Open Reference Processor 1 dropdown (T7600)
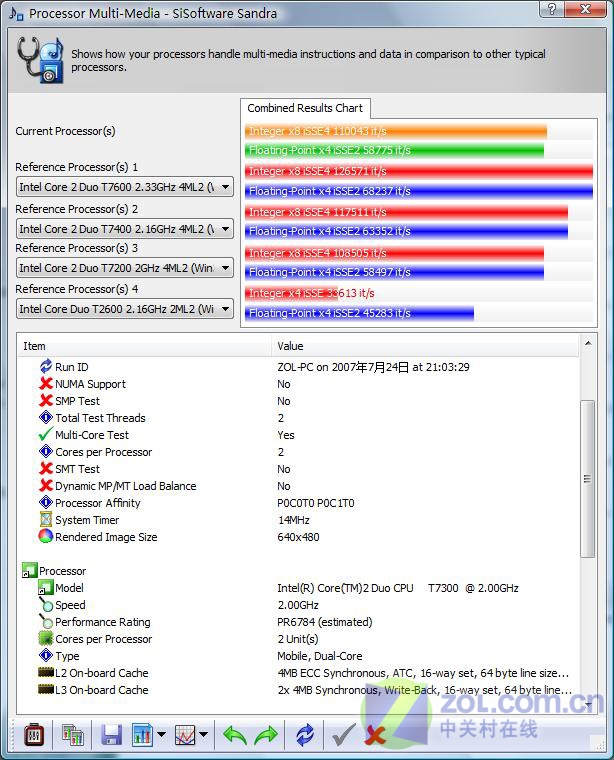The height and width of the screenshot is (760, 614). click(125, 187)
